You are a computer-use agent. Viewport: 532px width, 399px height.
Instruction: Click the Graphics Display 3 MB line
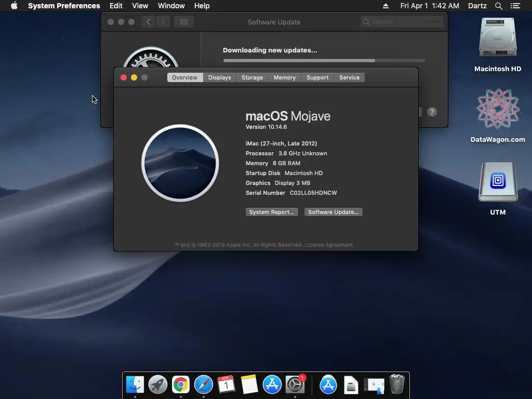(278, 183)
